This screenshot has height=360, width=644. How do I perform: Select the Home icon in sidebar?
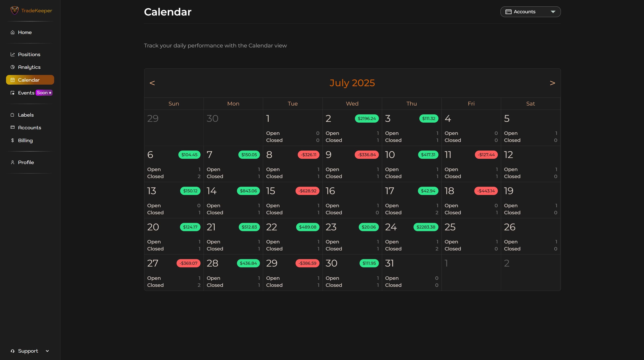pyautogui.click(x=13, y=32)
